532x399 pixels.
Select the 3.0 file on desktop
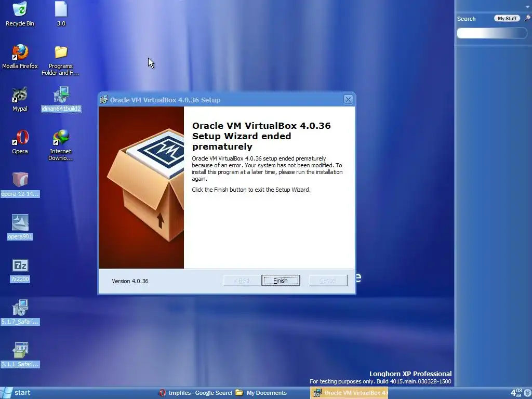(61, 14)
